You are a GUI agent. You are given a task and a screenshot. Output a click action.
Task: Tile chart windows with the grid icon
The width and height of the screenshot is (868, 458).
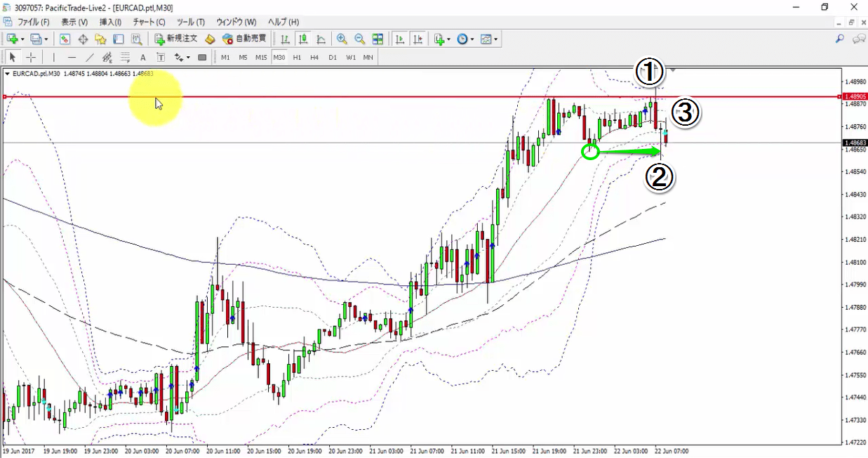(x=378, y=39)
